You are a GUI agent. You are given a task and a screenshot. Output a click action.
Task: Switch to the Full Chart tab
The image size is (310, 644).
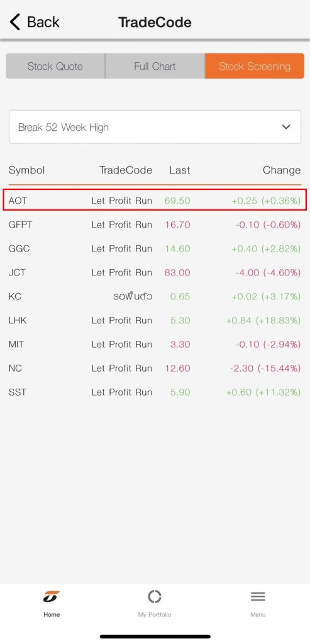click(x=155, y=66)
